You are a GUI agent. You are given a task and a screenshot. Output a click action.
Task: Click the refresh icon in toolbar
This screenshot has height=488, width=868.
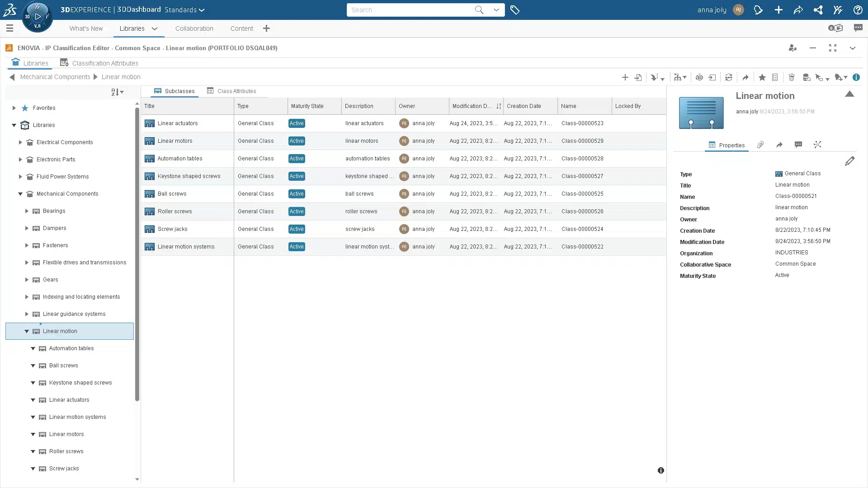729,78
